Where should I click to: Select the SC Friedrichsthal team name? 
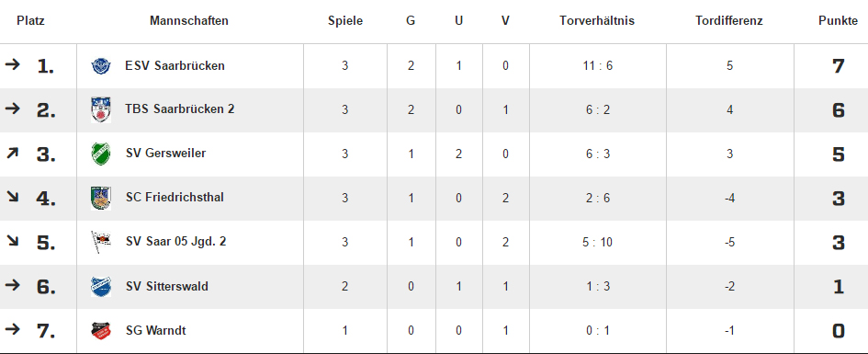tap(175, 197)
